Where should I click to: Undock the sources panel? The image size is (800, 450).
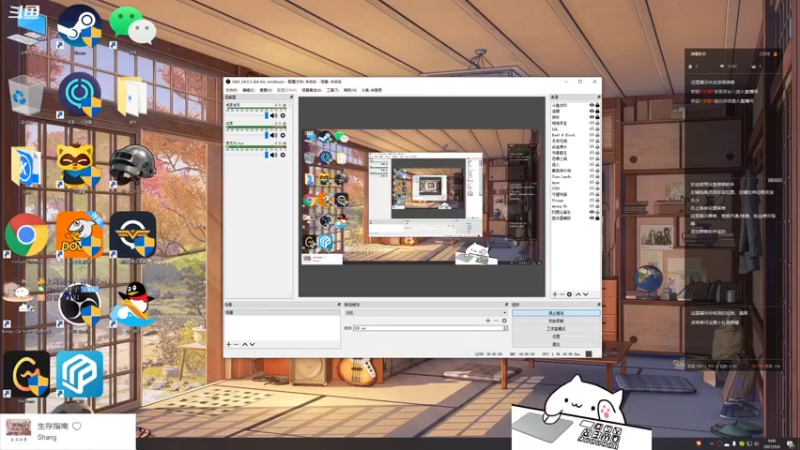[598, 97]
